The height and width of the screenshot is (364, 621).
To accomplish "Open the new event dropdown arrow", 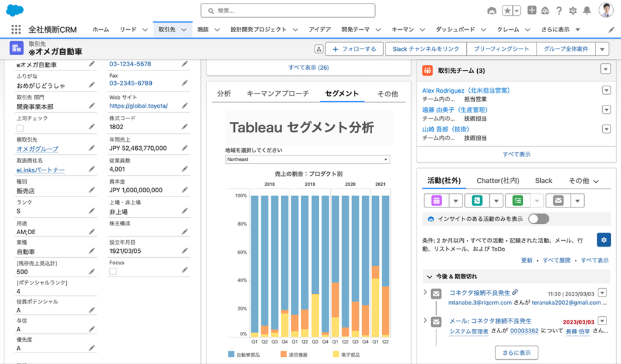I will tap(456, 201).
